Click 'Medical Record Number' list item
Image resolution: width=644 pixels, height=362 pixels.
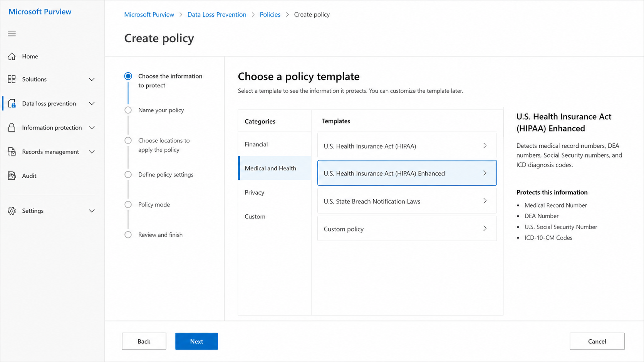556,205
